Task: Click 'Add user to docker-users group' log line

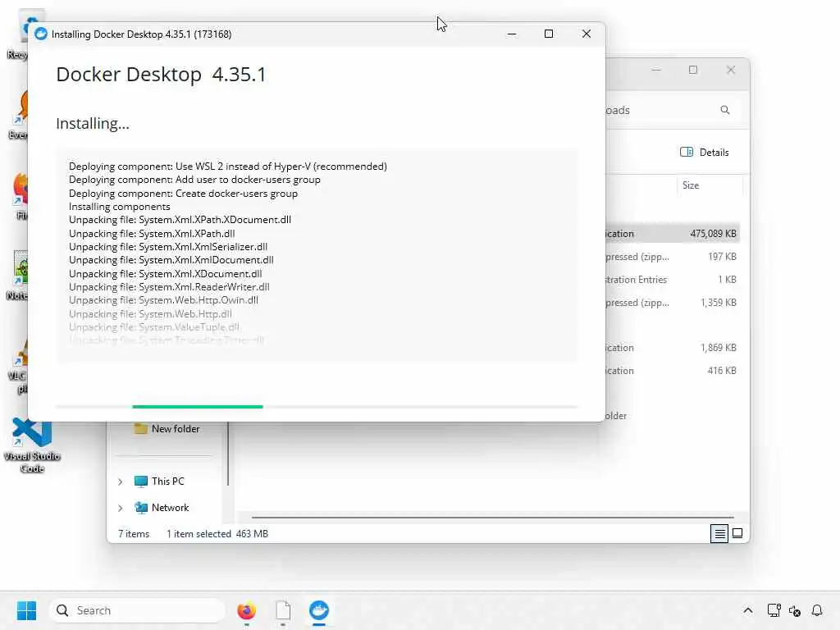Action: [x=194, y=180]
